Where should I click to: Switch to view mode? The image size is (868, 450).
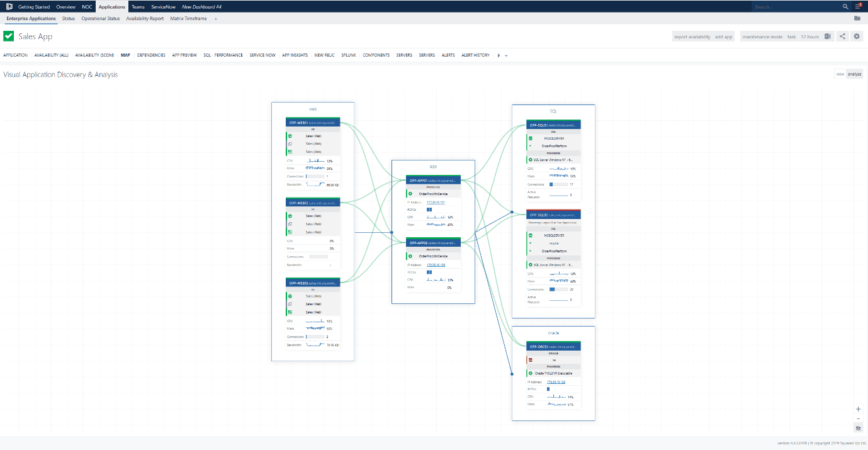click(x=839, y=74)
